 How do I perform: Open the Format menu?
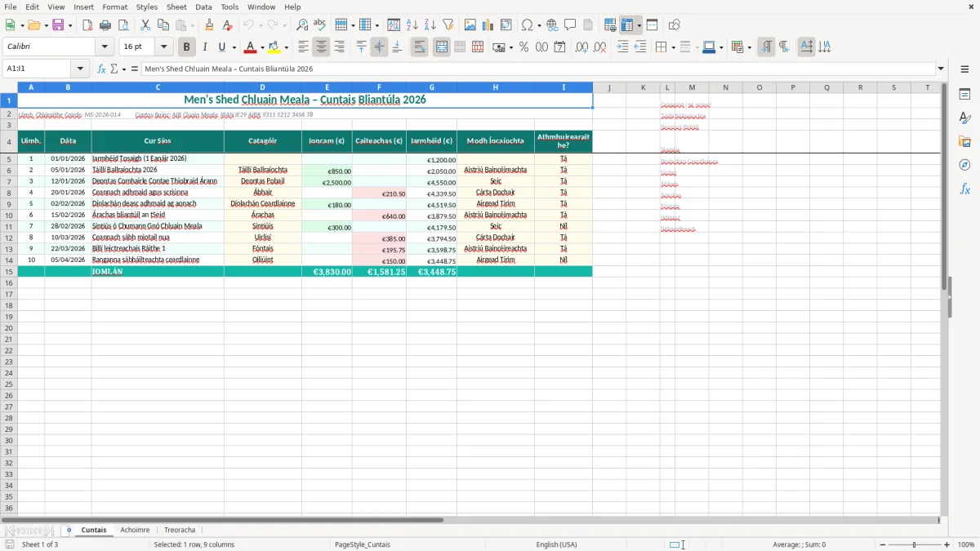[x=114, y=7]
